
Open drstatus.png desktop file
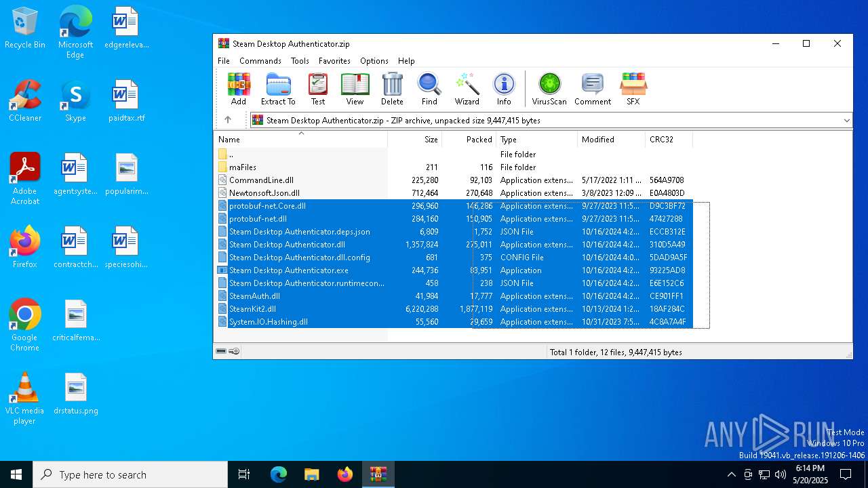tap(76, 394)
